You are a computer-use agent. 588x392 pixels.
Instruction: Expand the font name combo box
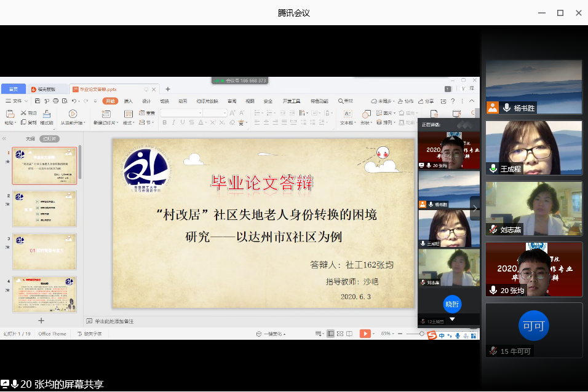click(201, 113)
